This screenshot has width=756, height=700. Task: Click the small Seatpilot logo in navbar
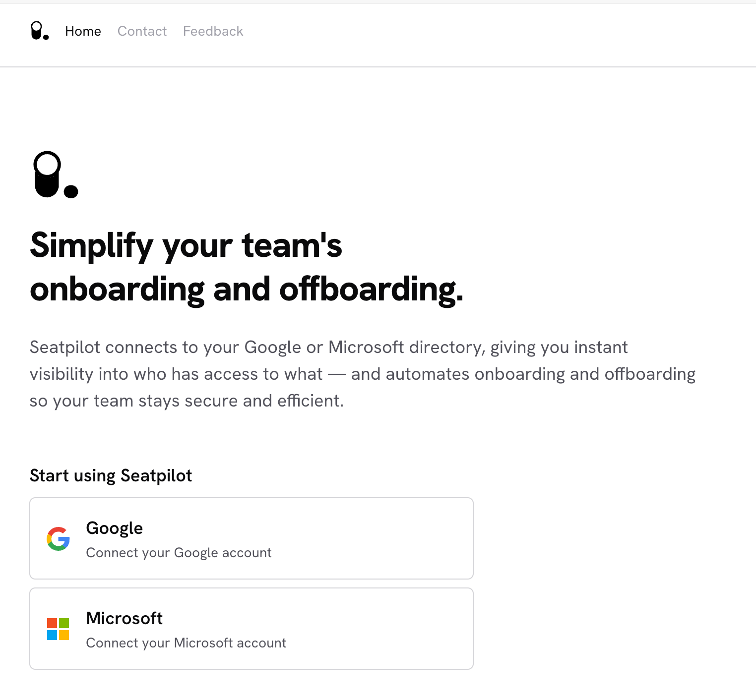[x=39, y=31]
